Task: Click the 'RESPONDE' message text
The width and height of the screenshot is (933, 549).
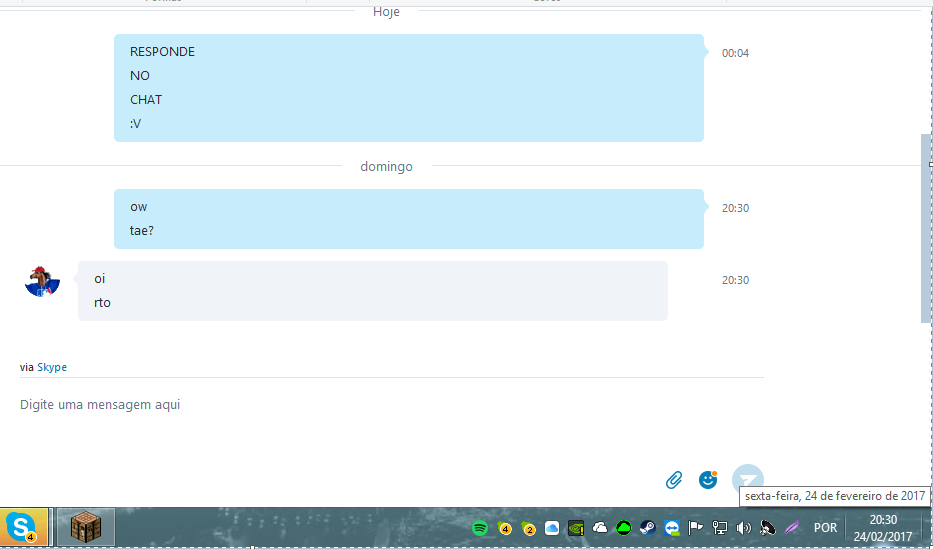Action: tap(162, 52)
